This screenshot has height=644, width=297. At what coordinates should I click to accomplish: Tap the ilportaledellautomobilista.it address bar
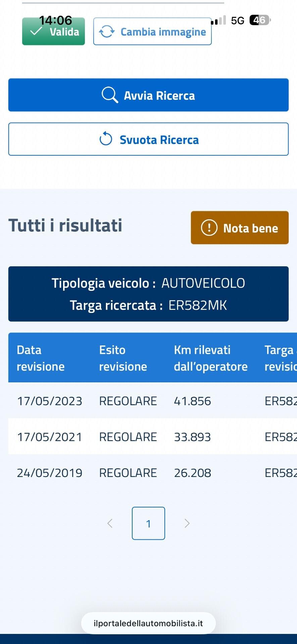[x=148, y=623]
